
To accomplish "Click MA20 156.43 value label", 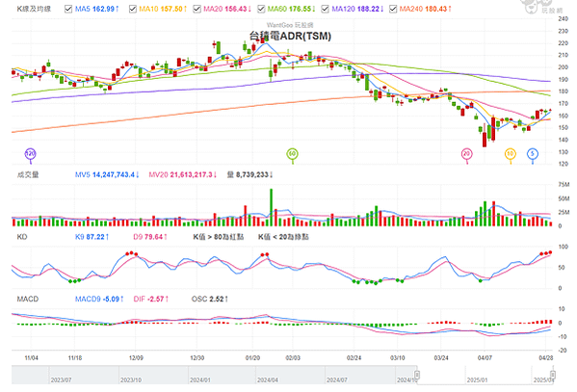I will 227,9.
